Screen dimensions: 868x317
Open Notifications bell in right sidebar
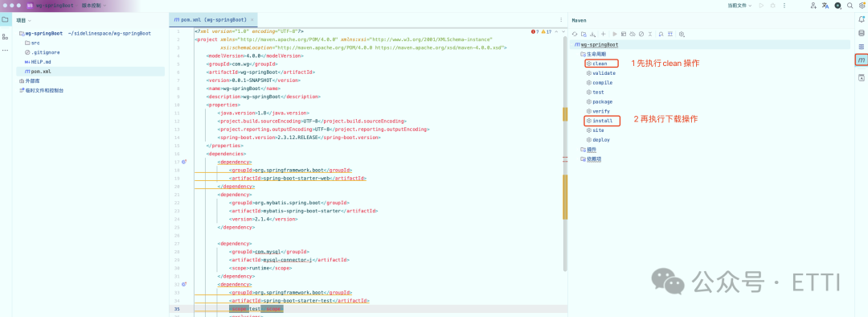click(861, 19)
